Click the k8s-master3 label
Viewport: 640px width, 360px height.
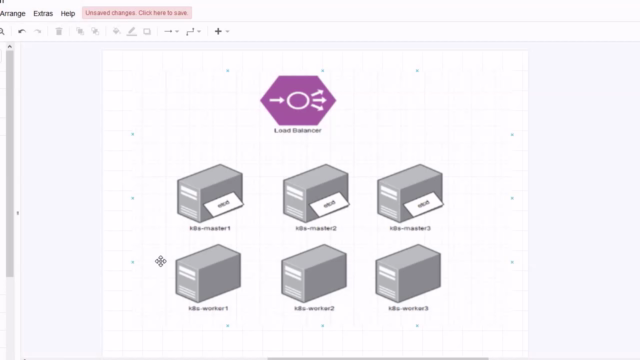pos(410,228)
